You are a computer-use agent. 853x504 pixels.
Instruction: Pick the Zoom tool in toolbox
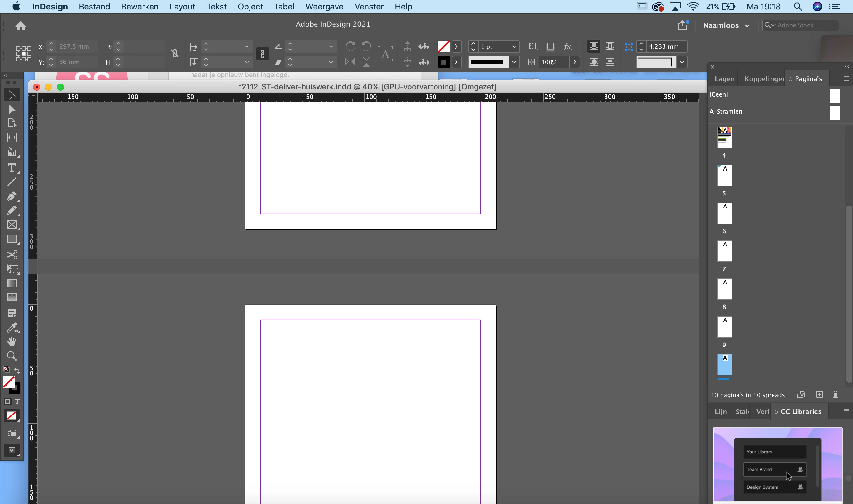(x=12, y=356)
